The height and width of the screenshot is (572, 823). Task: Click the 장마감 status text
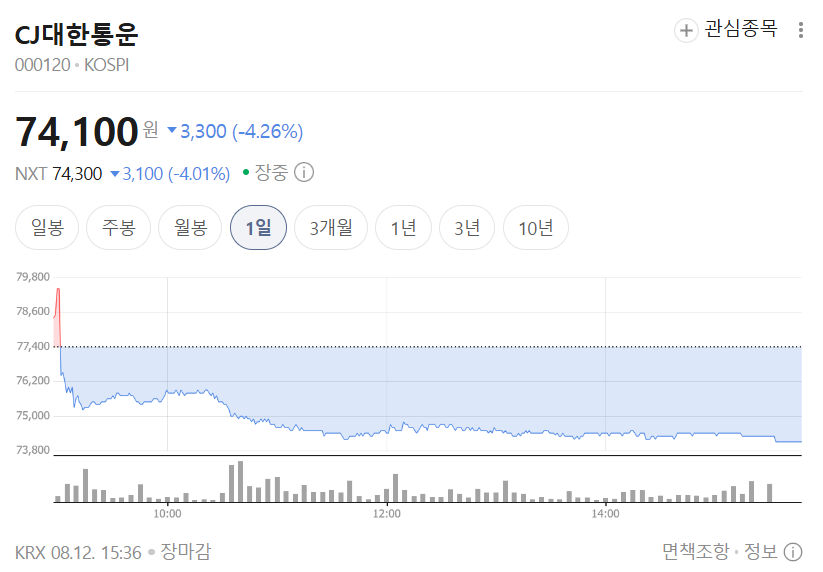[x=186, y=552]
